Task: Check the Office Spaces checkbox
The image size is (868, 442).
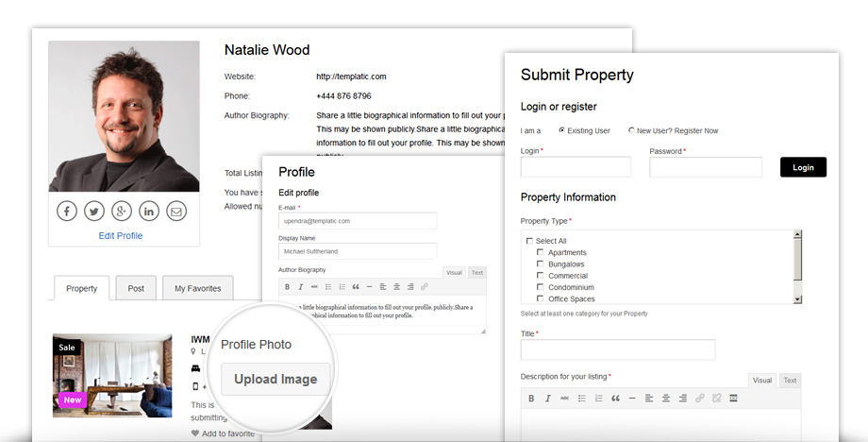Action: tap(540, 298)
